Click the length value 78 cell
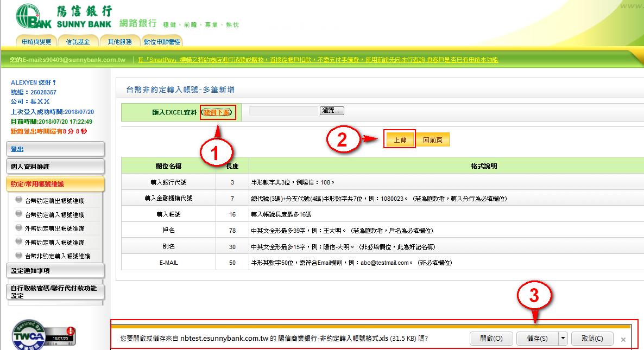Image resolution: width=644 pixels, height=350 pixels. tap(232, 231)
